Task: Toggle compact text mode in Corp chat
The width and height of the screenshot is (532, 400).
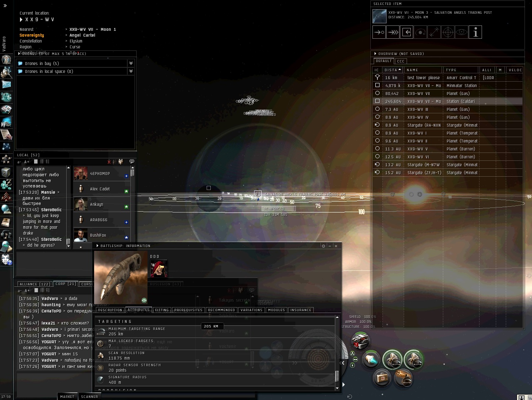Action: coord(36,290)
